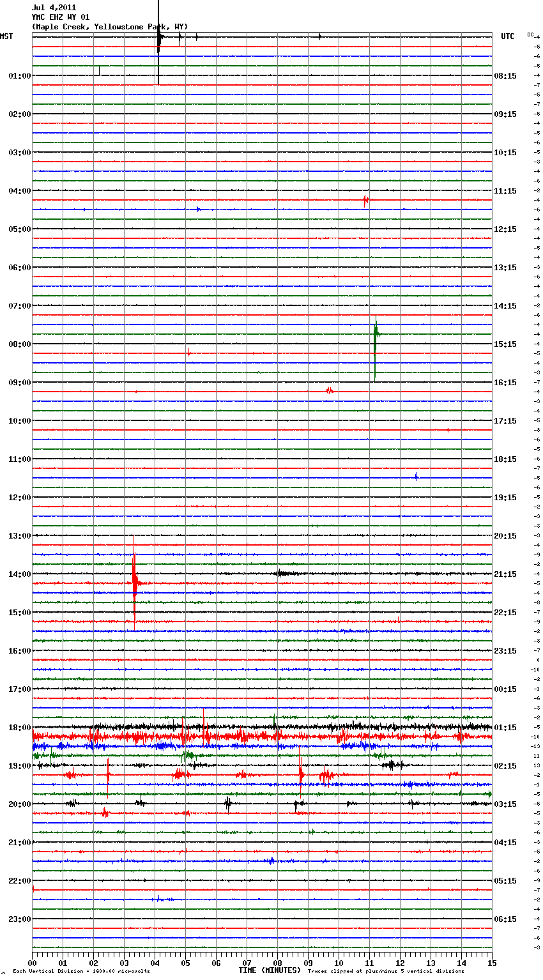Click the large black spike on the top trace
Screen dimensions: 543x980
[158, 40]
